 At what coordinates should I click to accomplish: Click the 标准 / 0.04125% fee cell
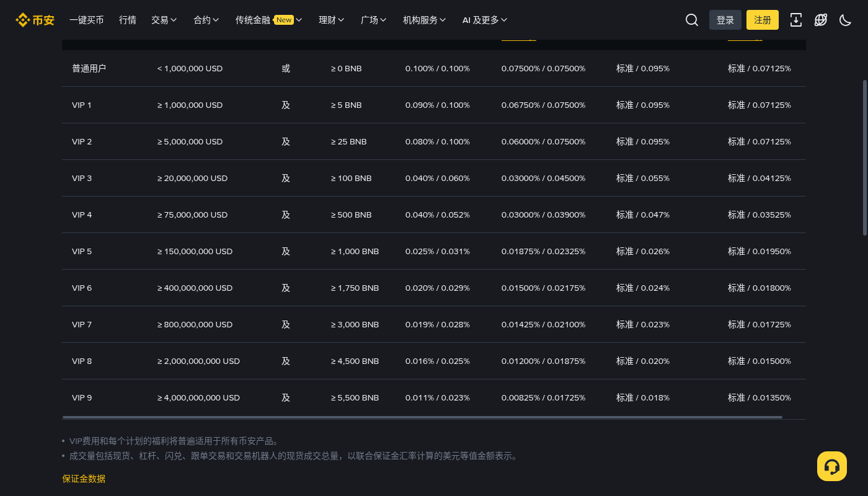pos(759,178)
